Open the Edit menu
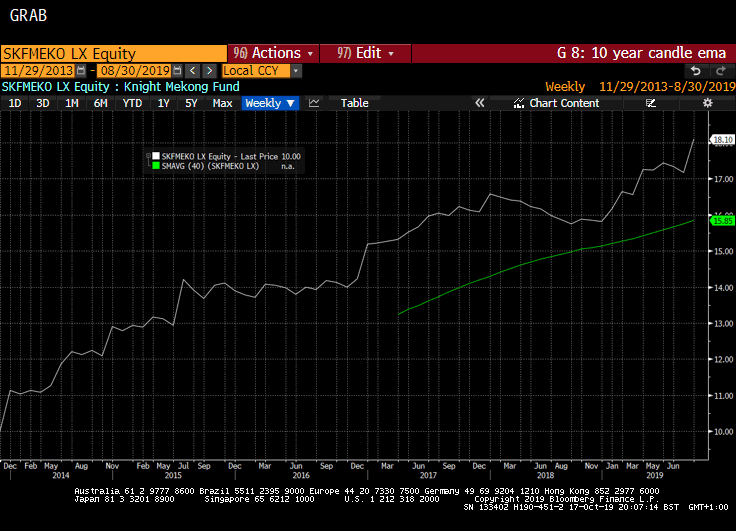The image size is (736, 531). pos(367,53)
